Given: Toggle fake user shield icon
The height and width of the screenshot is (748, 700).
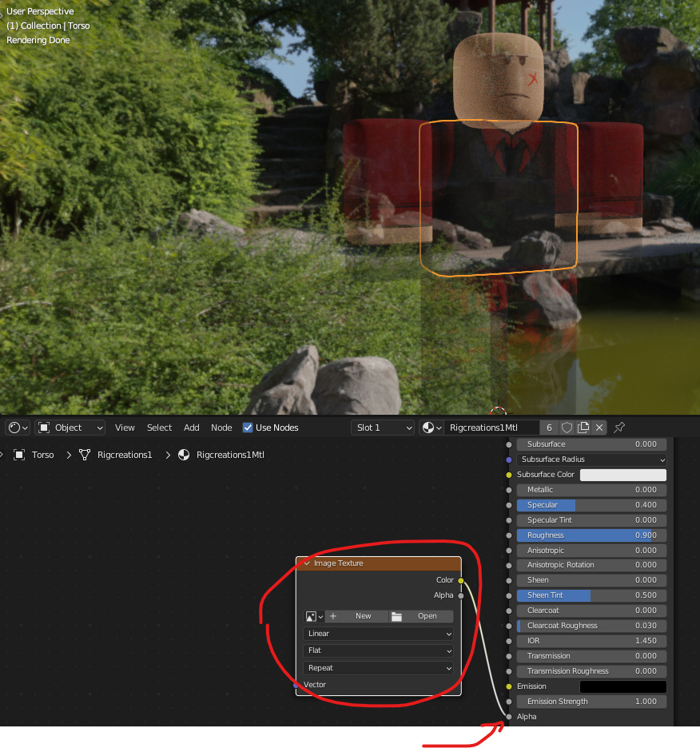Looking at the screenshot, I should coord(567,428).
